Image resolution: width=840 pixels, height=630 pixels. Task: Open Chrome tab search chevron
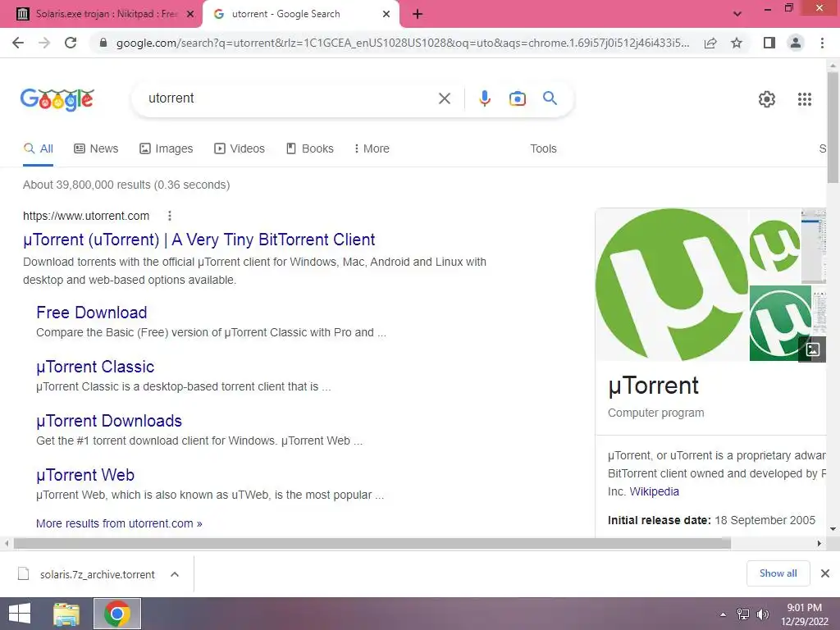coord(737,14)
